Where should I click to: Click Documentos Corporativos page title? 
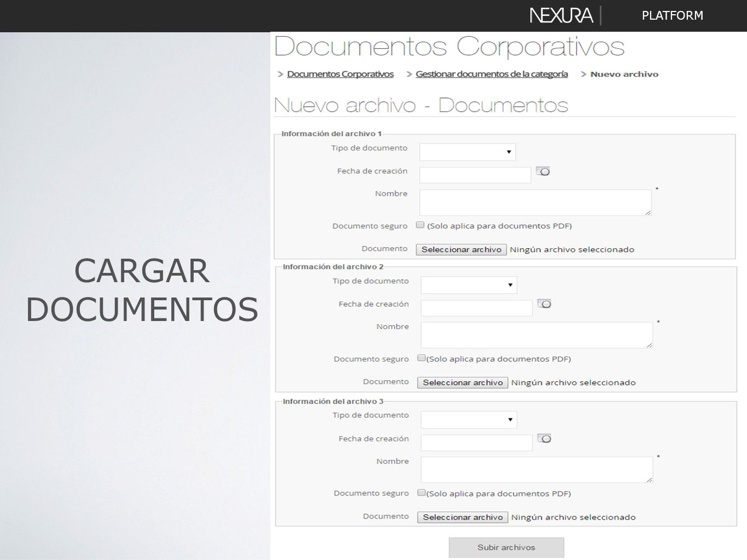click(449, 47)
